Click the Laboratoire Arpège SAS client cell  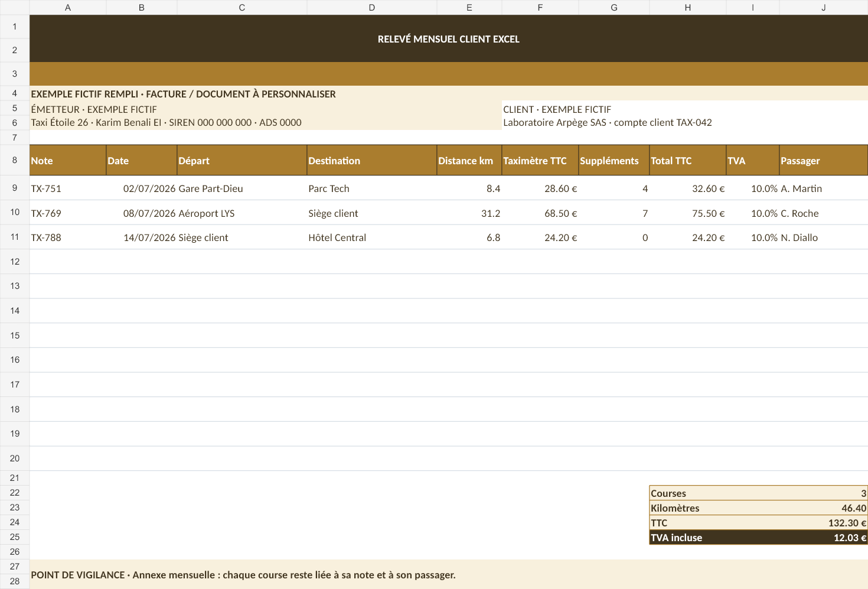[685, 122]
